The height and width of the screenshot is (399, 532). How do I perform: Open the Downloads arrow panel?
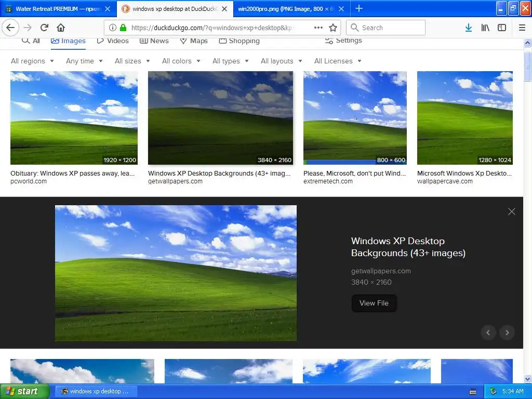(469, 28)
